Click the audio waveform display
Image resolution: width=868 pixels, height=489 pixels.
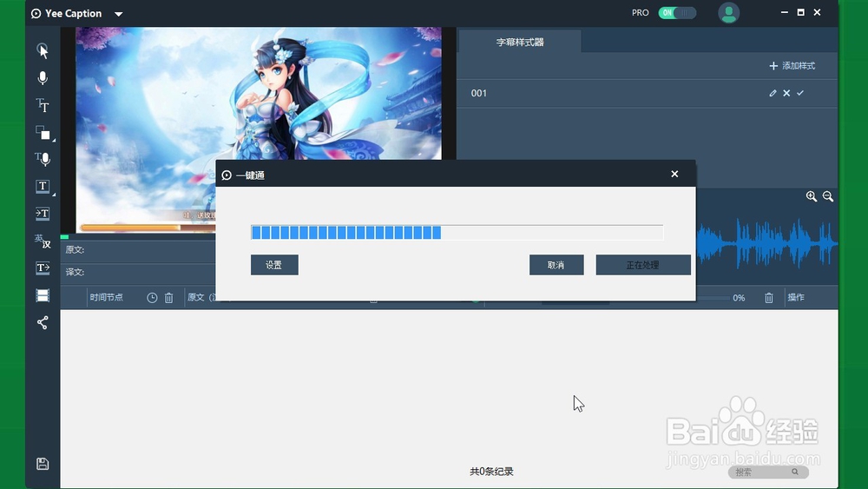pos(766,244)
